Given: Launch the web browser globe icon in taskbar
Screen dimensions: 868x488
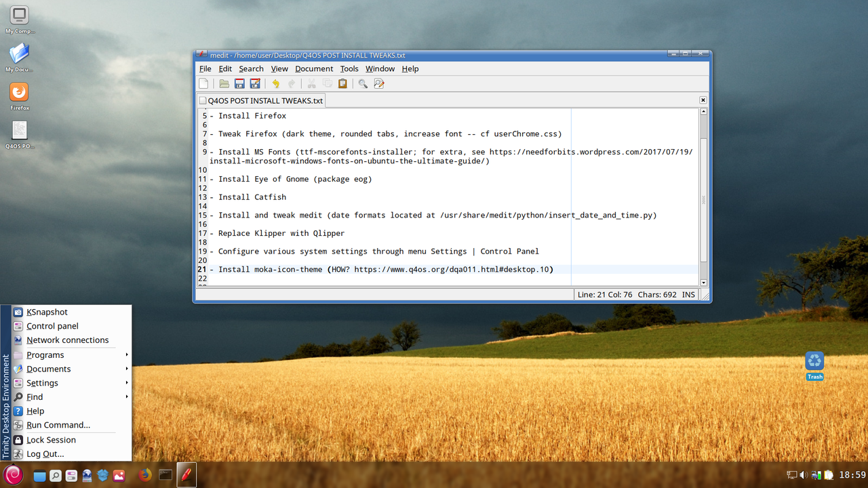Looking at the screenshot, I should pyautogui.click(x=87, y=476).
